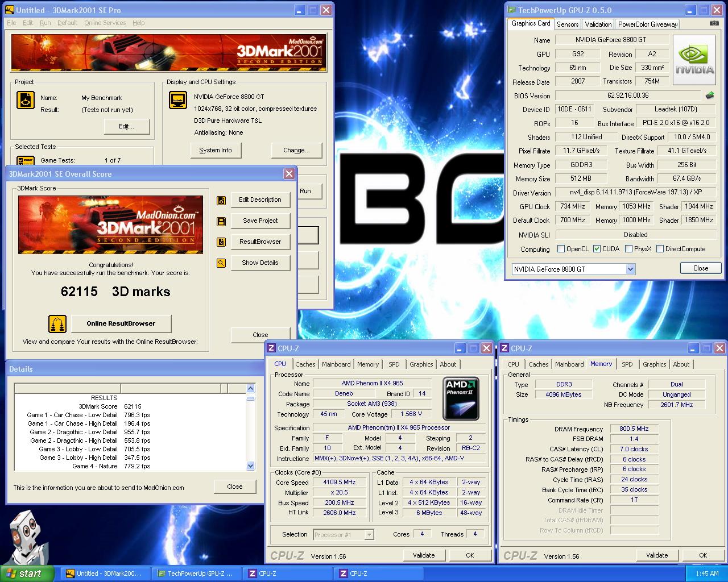Open the GPU selection dropdown in GPU-Z
The image size is (728, 582).
(630, 269)
